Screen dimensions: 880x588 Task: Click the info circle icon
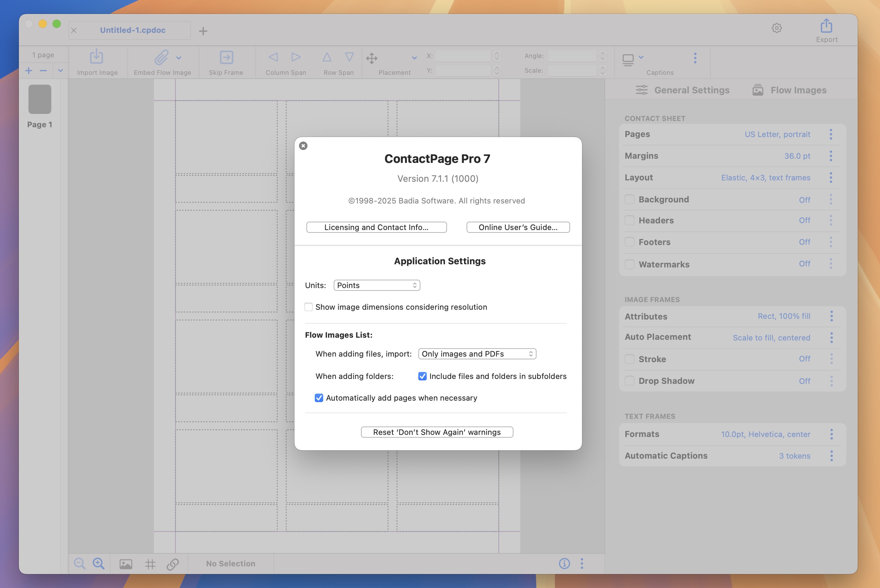(x=564, y=563)
